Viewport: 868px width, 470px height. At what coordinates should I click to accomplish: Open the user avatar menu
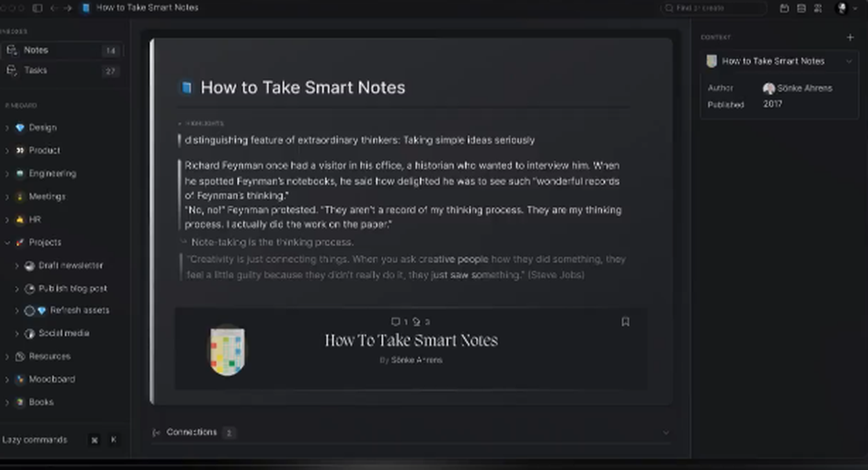point(842,9)
